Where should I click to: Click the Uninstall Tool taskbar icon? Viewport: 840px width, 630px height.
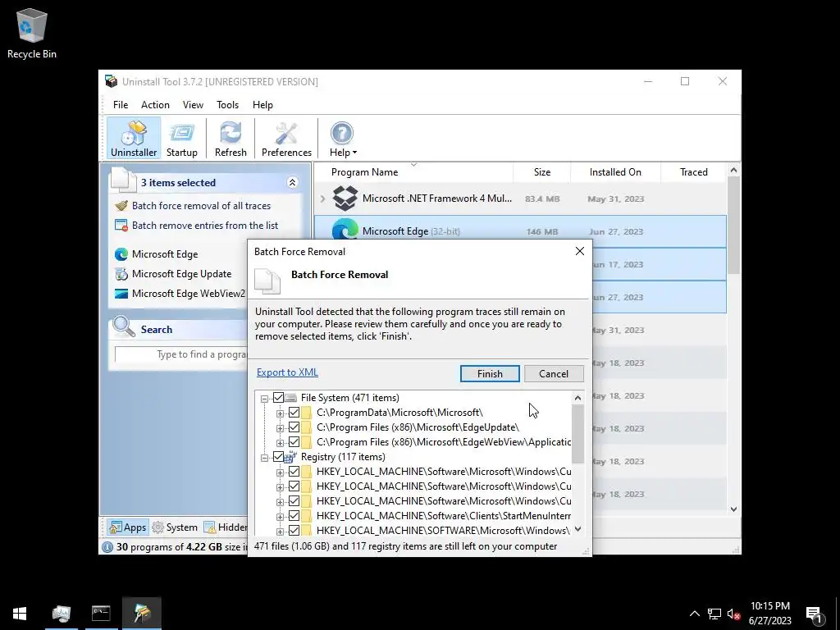[142, 614]
